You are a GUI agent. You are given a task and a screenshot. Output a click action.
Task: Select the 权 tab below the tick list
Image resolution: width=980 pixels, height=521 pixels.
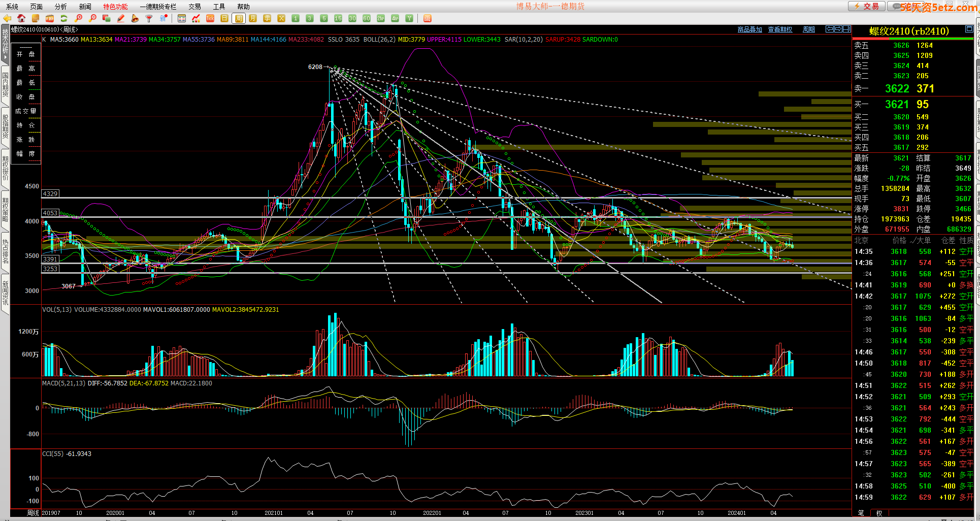point(879,513)
